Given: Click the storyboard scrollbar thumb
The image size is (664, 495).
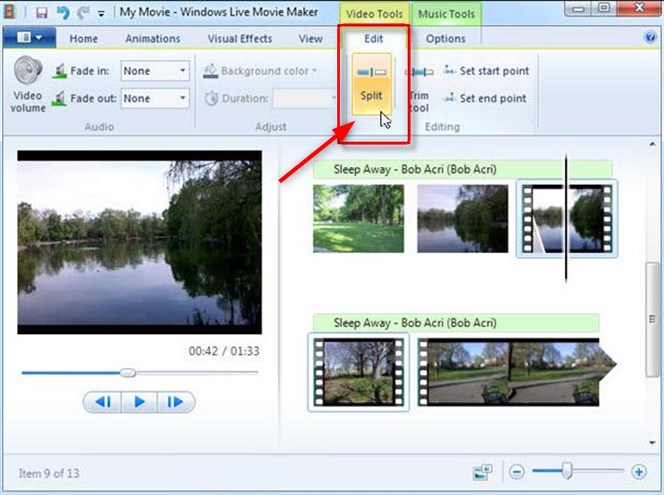Looking at the screenshot, I should pyautogui.click(x=652, y=319).
